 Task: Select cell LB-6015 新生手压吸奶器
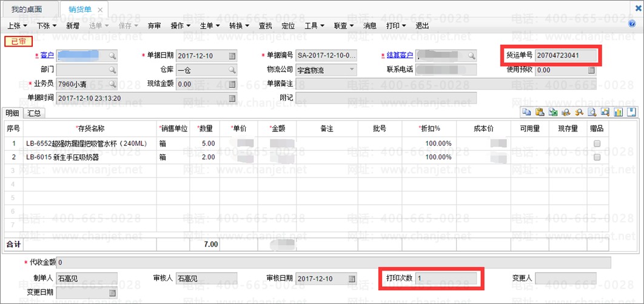point(90,157)
